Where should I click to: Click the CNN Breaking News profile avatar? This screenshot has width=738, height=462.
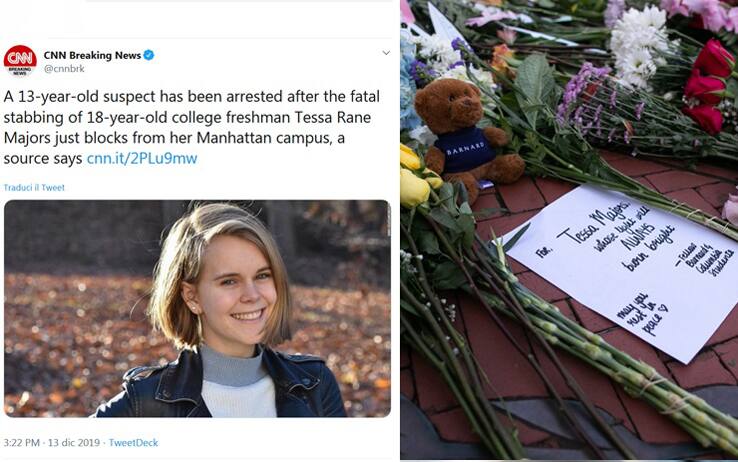point(20,62)
